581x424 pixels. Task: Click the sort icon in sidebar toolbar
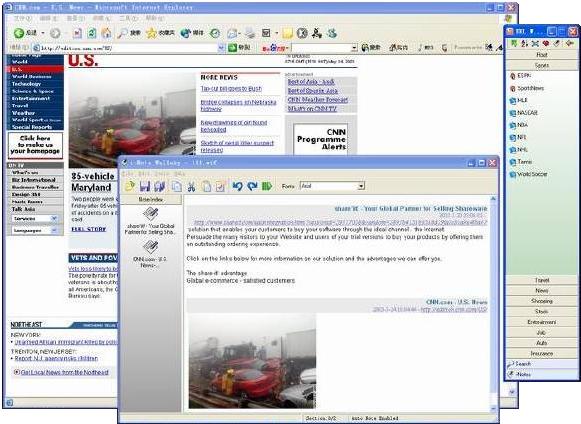click(x=524, y=44)
